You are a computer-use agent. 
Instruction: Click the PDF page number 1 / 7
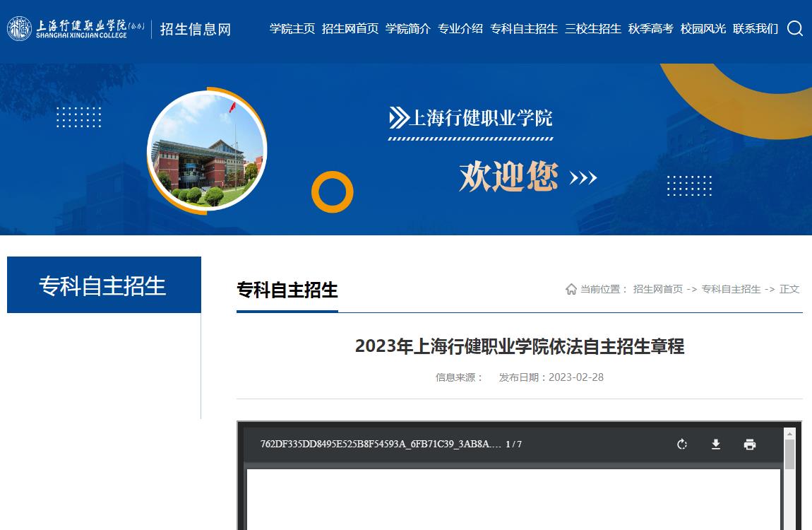coord(514,444)
